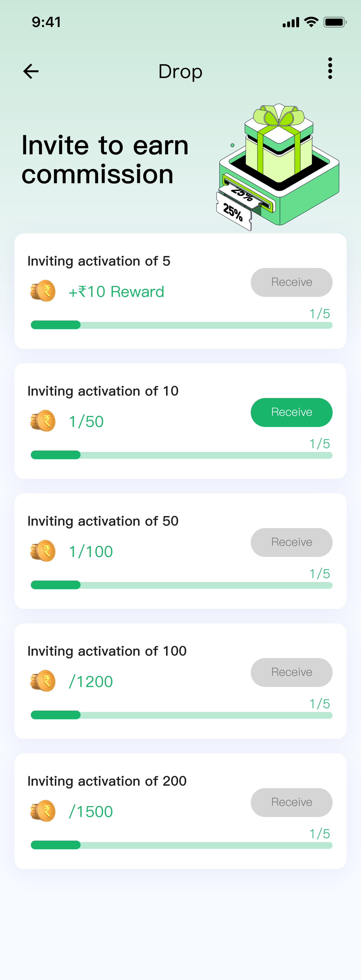The image size is (361, 980).
Task: Click the activation of 5 progress bar
Action: tap(181, 325)
